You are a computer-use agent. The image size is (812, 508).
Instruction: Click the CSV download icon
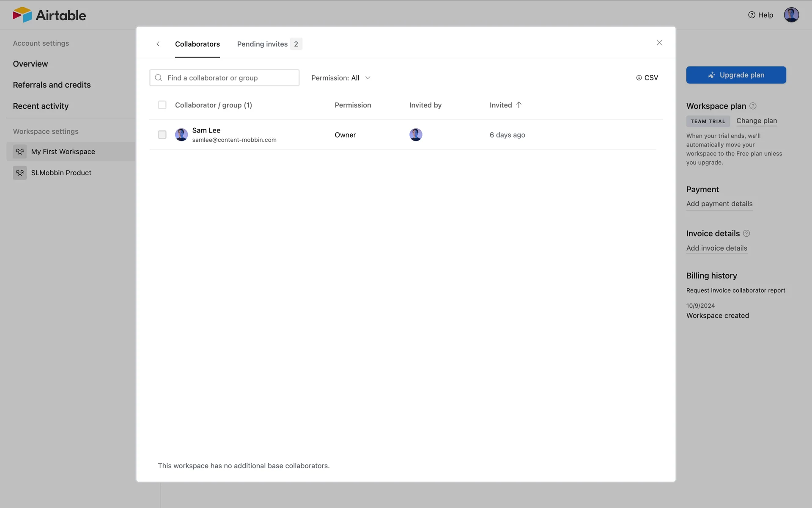[639, 78]
